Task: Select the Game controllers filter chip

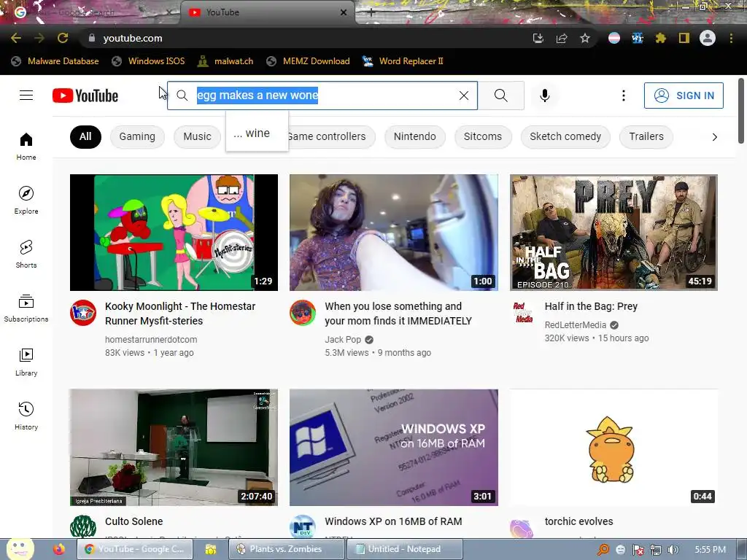Action: coord(331,136)
